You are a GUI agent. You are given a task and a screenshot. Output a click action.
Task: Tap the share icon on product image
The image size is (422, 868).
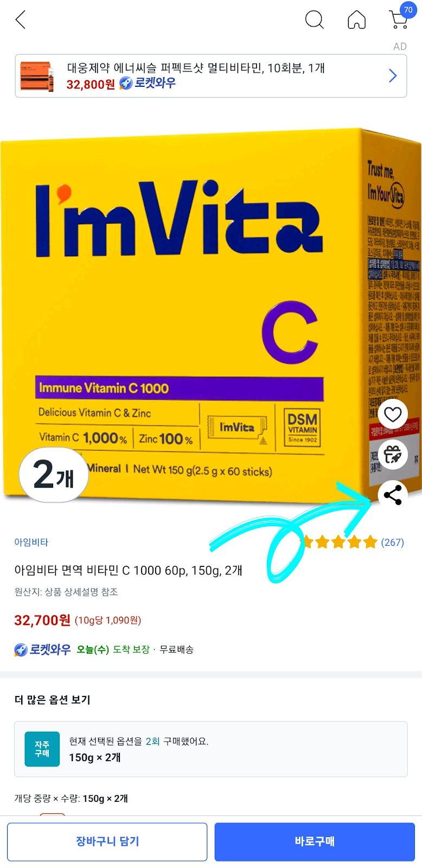click(x=393, y=495)
